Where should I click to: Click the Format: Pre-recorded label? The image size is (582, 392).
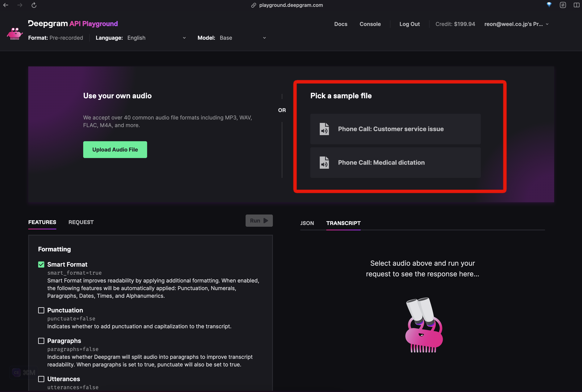click(x=56, y=38)
